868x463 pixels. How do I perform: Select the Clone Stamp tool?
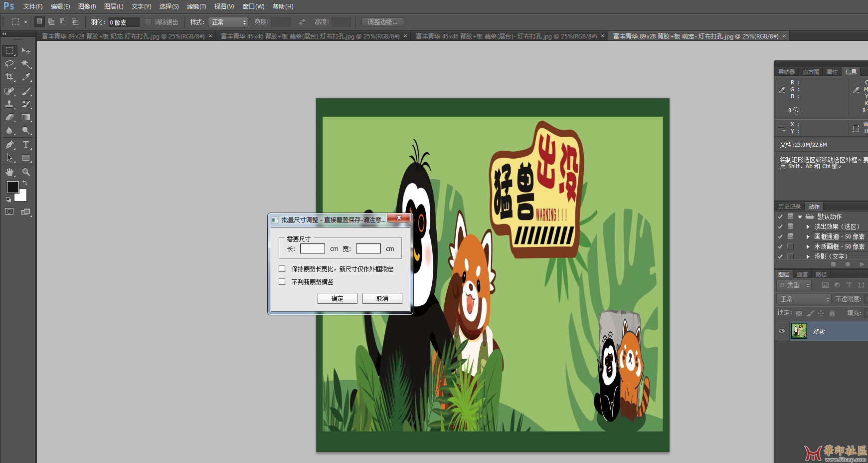pyautogui.click(x=9, y=104)
